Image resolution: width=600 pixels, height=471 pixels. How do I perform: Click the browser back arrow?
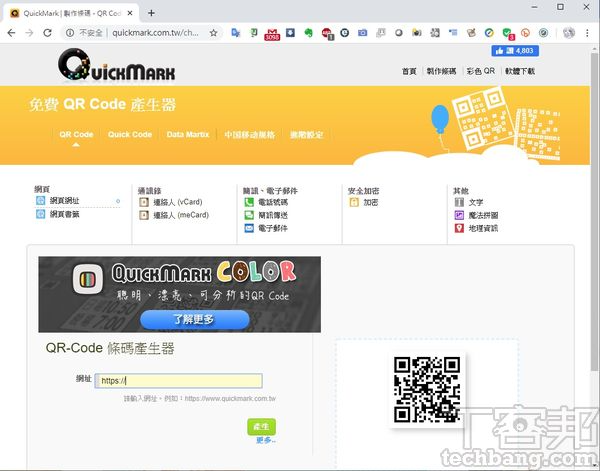pyautogui.click(x=11, y=33)
